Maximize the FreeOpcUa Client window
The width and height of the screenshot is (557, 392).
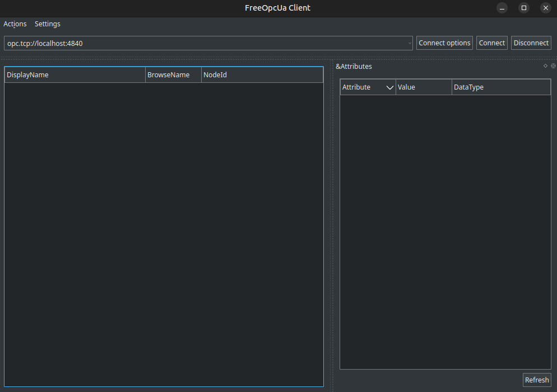click(523, 8)
